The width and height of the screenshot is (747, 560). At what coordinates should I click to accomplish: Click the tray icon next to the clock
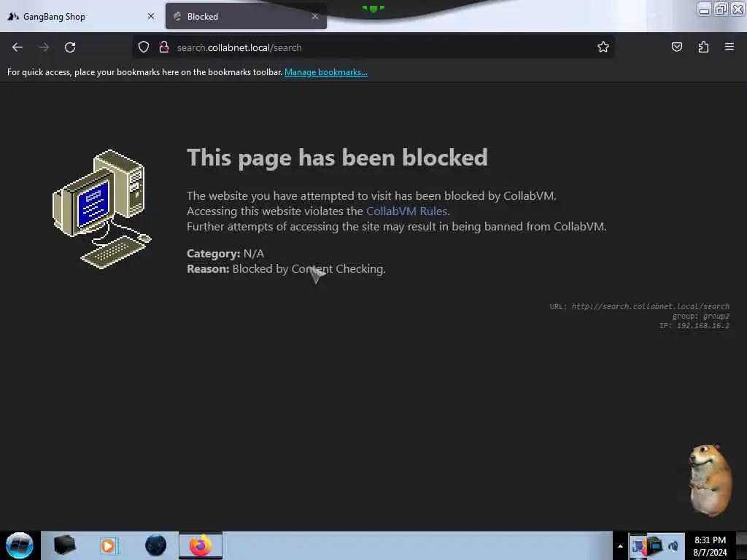[x=673, y=545]
